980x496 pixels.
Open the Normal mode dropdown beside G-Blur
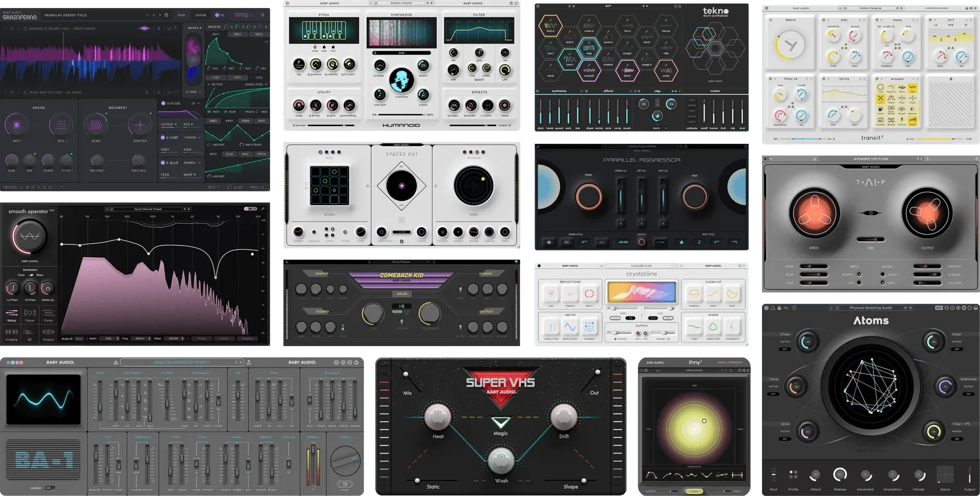[x=192, y=163]
